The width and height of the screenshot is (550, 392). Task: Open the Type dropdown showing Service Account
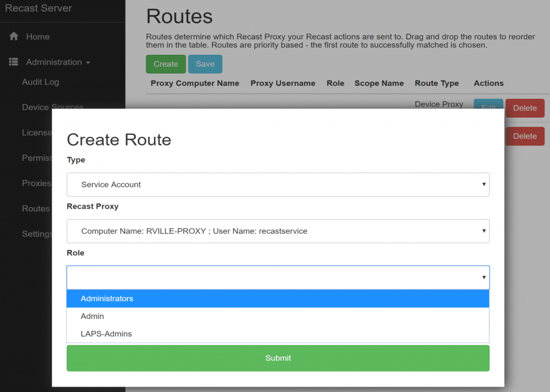tap(278, 184)
